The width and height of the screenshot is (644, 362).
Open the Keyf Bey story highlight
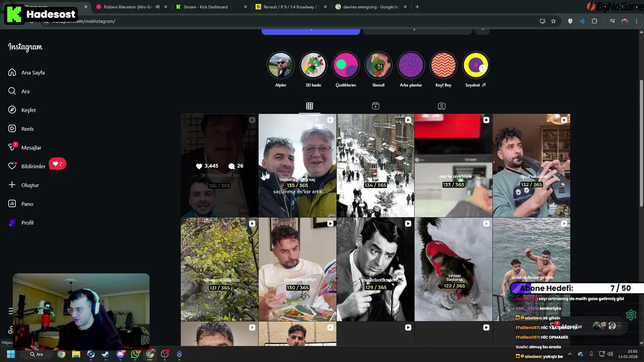[443, 65]
